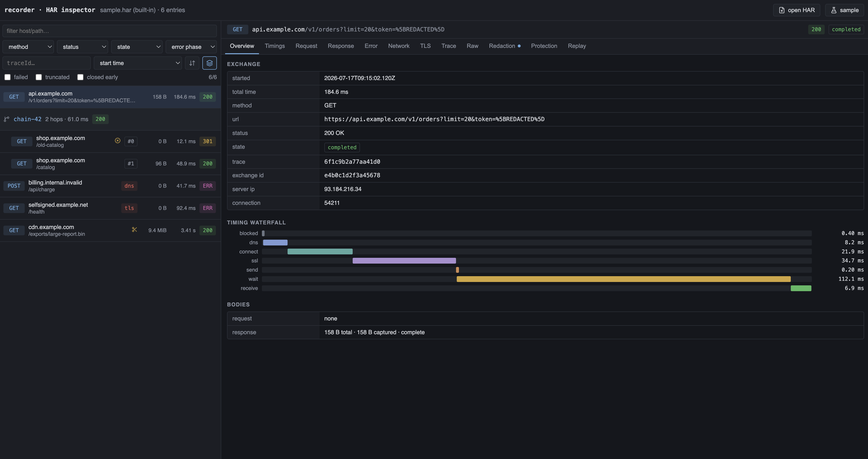Click the blue dns waterfall bar
The image size is (868, 459).
click(x=275, y=243)
